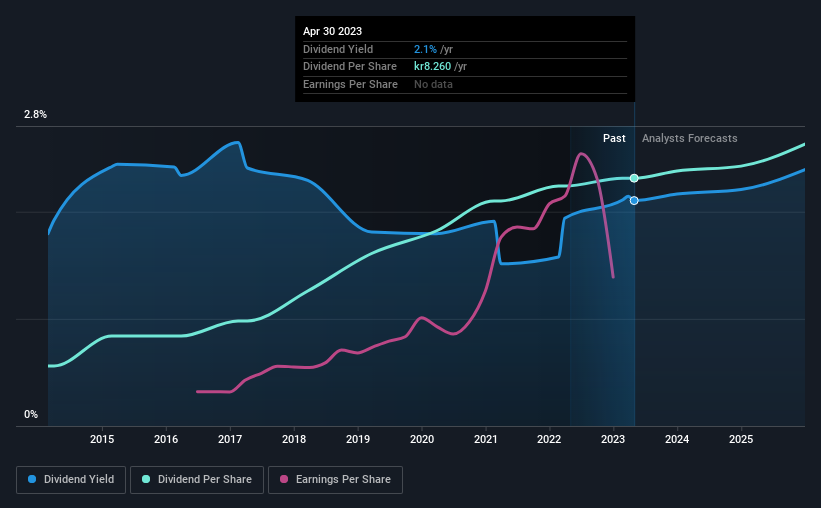Click the Past label on chart
The image size is (821, 508).
tap(614, 138)
